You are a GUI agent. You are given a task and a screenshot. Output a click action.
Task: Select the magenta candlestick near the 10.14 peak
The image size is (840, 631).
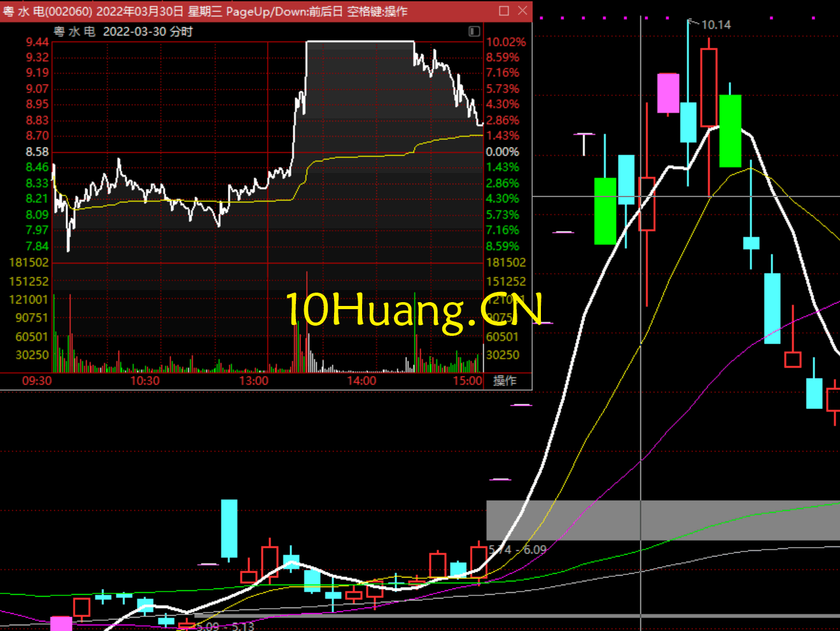[x=668, y=94]
